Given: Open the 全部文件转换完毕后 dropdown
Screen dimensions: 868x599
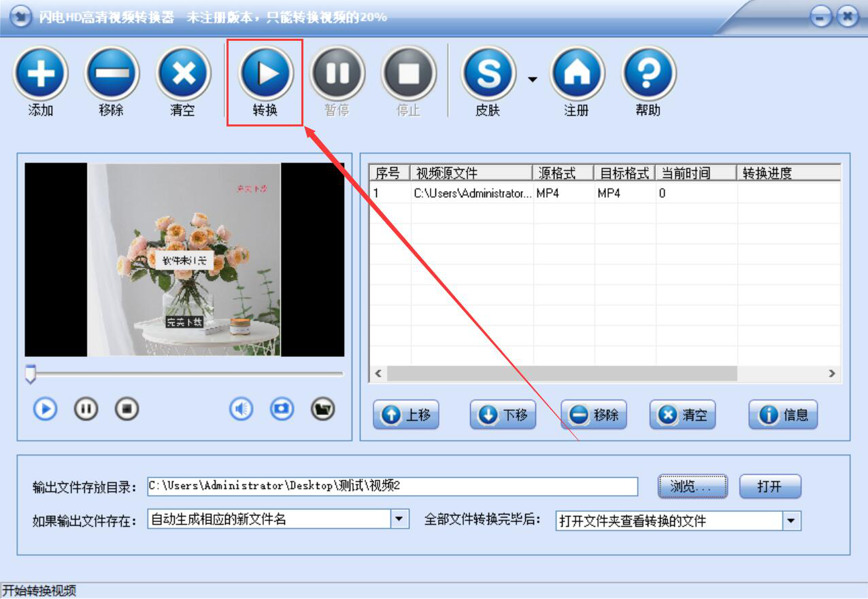Looking at the screenshot, I should click(x=791, y=521).
